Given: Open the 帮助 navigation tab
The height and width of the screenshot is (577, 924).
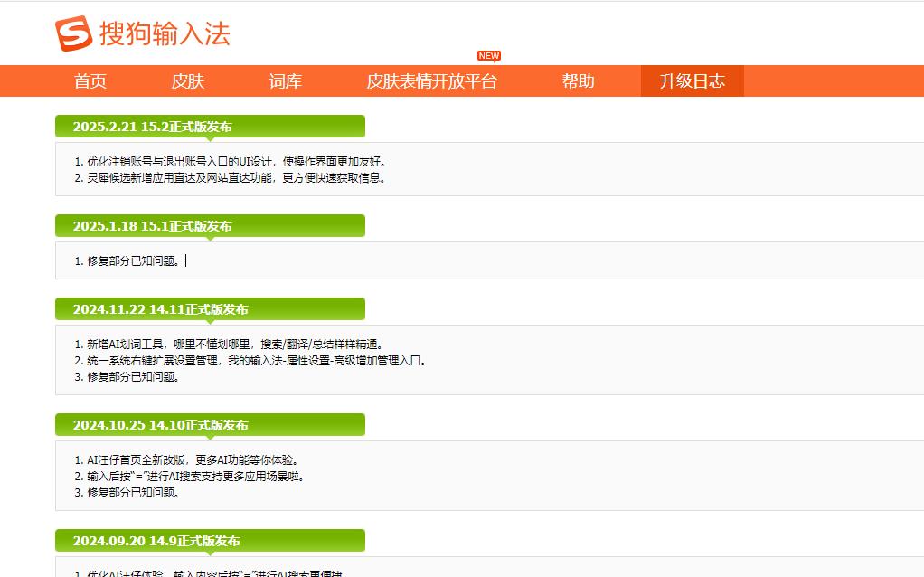Looking at the screenshot, I should pos(578,80).
